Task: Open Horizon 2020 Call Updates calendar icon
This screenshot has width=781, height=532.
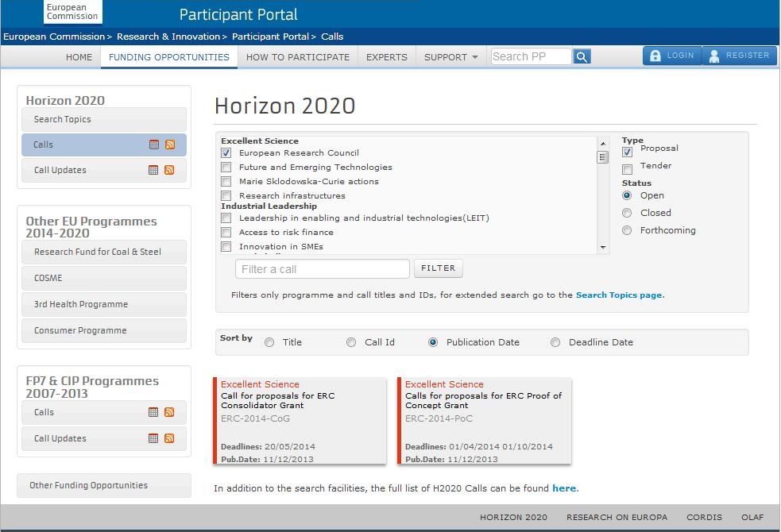Action: coord(153,170)
